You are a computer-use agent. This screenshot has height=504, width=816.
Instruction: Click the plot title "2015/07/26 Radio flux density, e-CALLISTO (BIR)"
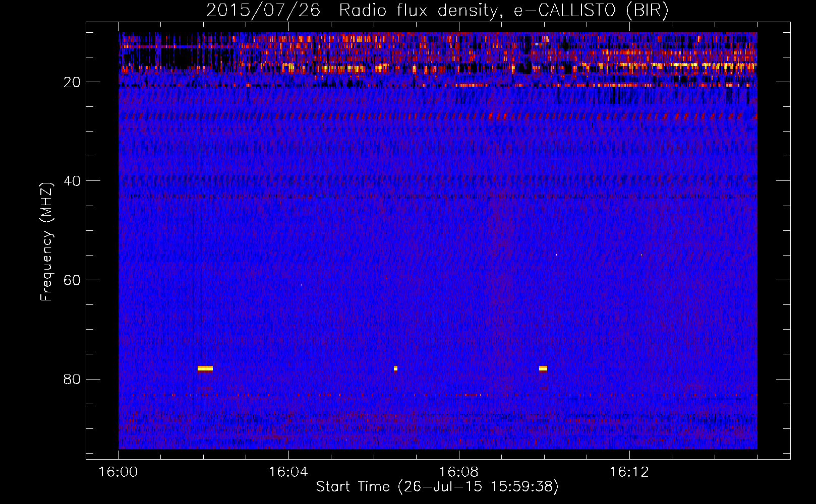pos(438,10)
